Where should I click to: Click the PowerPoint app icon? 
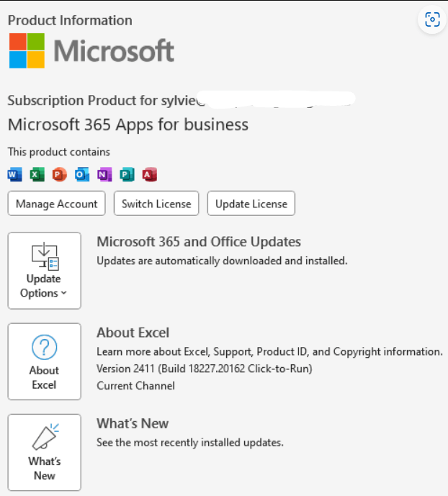click(60, 174)
